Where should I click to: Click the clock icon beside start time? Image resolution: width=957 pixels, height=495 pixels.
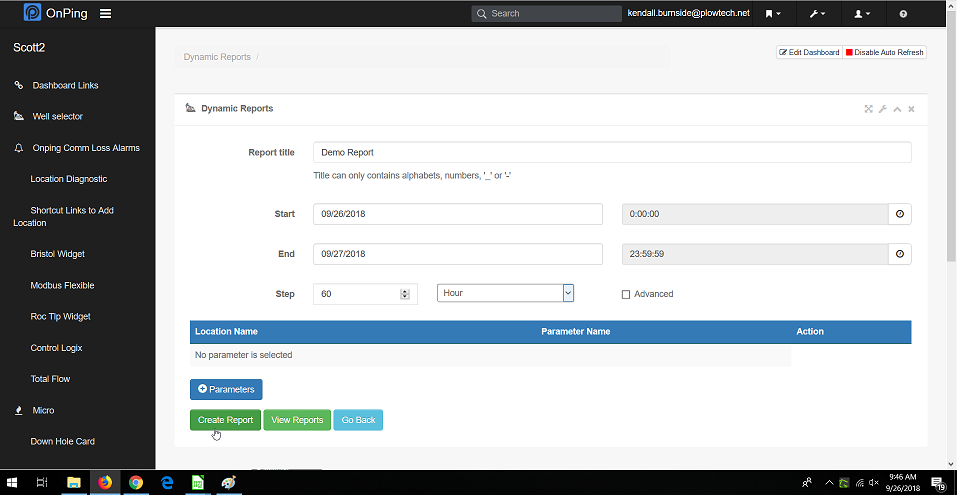pyautogui.click(x=899, y=214)
